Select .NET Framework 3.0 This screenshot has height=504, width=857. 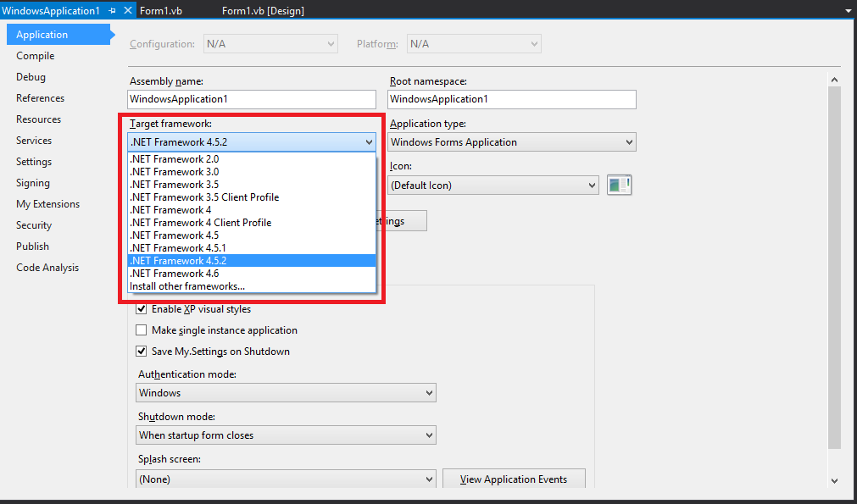pyautogui.click(x=252, y=172)
